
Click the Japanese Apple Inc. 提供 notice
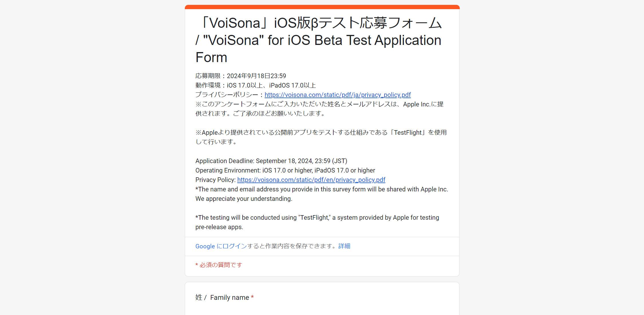click(x=320, y=109)
